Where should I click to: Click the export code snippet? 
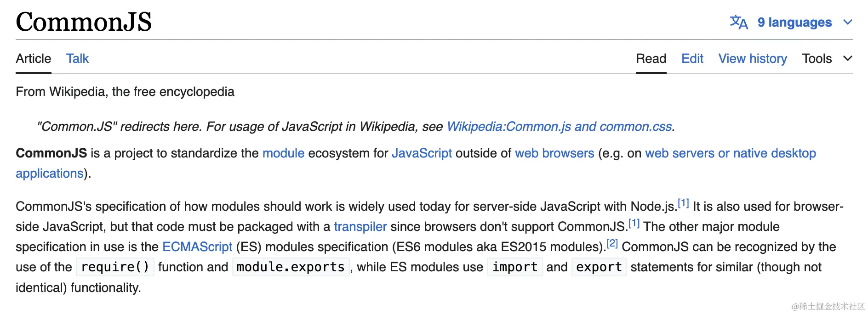[x=599, y=267]
